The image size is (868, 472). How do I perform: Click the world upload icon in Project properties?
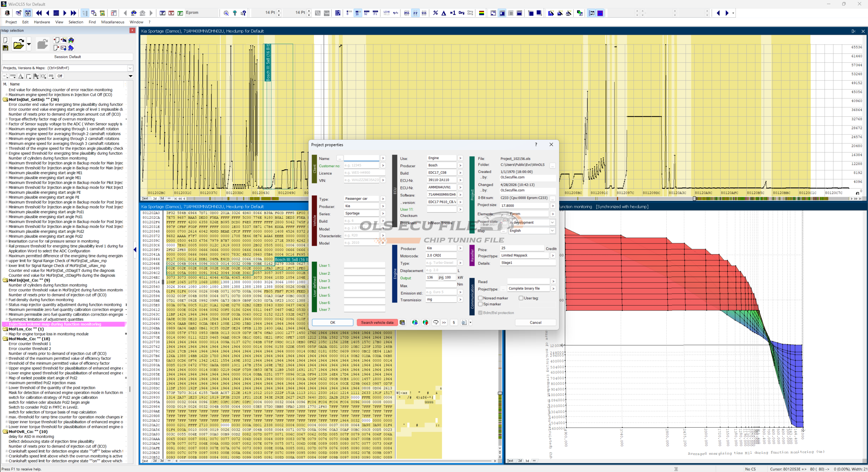[426, 322]
